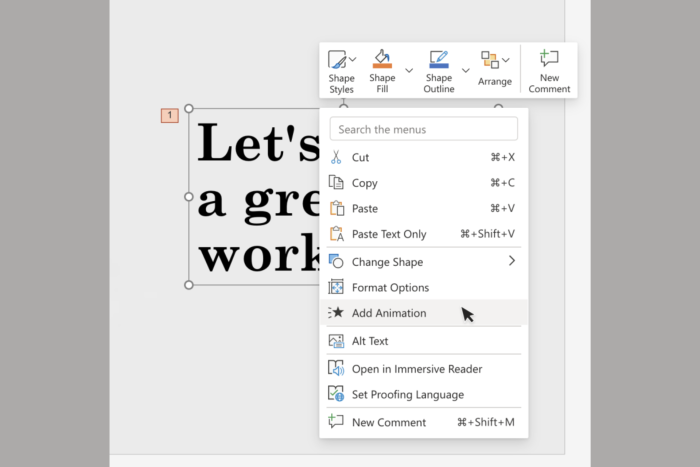Expand the Change Shape submenu arrow

(512, 261)
